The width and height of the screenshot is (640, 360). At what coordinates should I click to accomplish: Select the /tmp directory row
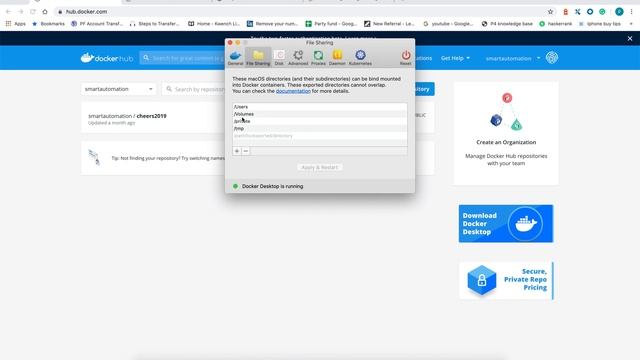320,129
